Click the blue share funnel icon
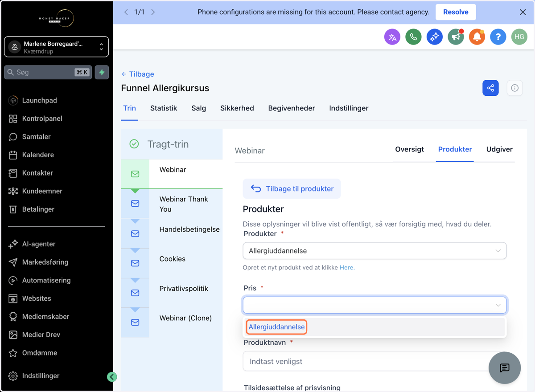Viewport: 535px width, 392px height. (x=490, y=88)
